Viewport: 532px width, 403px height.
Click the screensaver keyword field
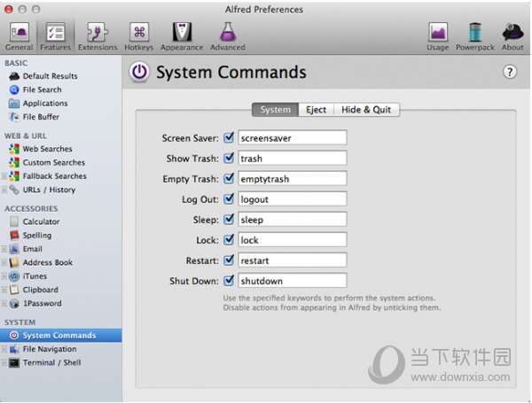point(292,137)
